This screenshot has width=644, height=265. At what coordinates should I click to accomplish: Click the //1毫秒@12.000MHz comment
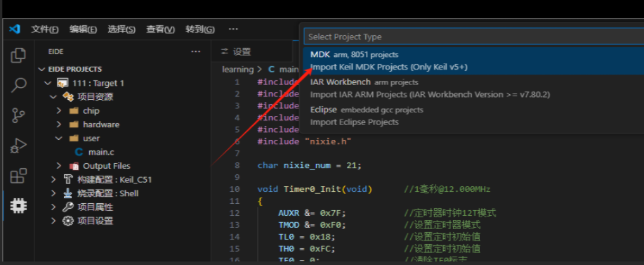click(447, 189)
